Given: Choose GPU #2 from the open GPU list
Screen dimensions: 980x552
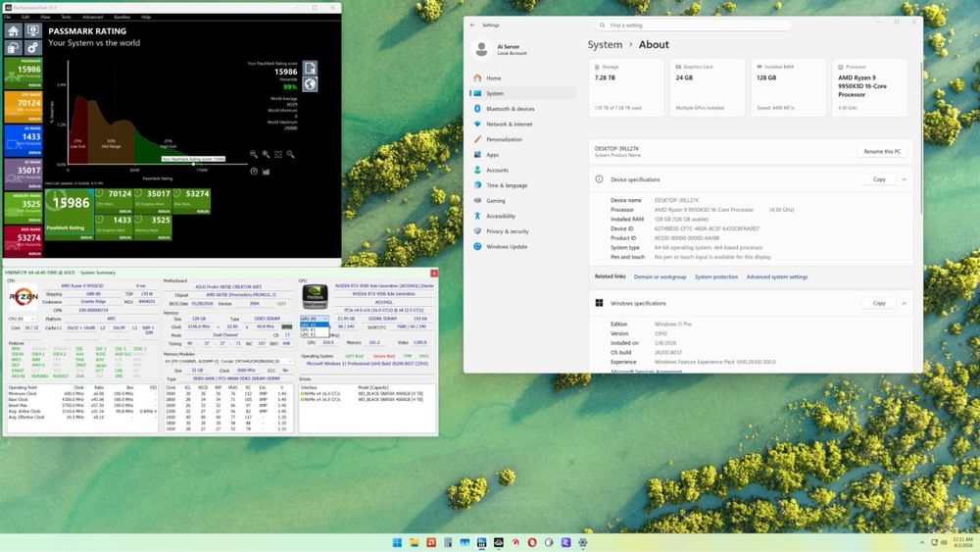Looking at the screenshot, I should [314, 334].
